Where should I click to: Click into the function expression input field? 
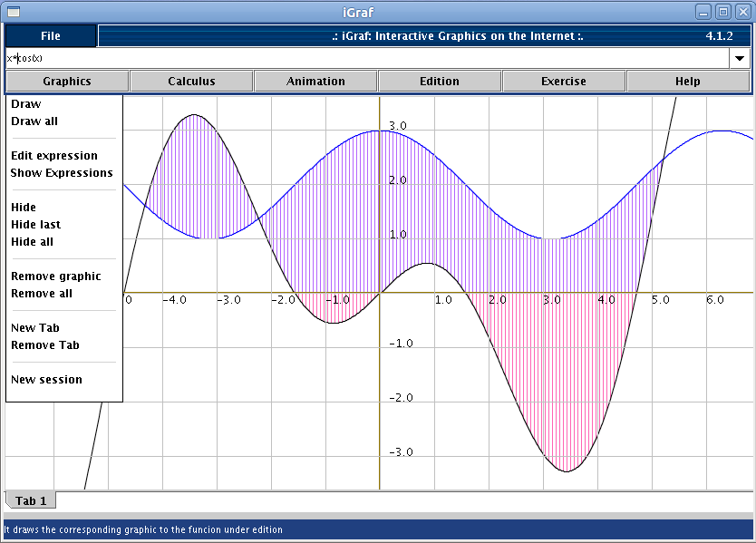click(x=368, y=58)
